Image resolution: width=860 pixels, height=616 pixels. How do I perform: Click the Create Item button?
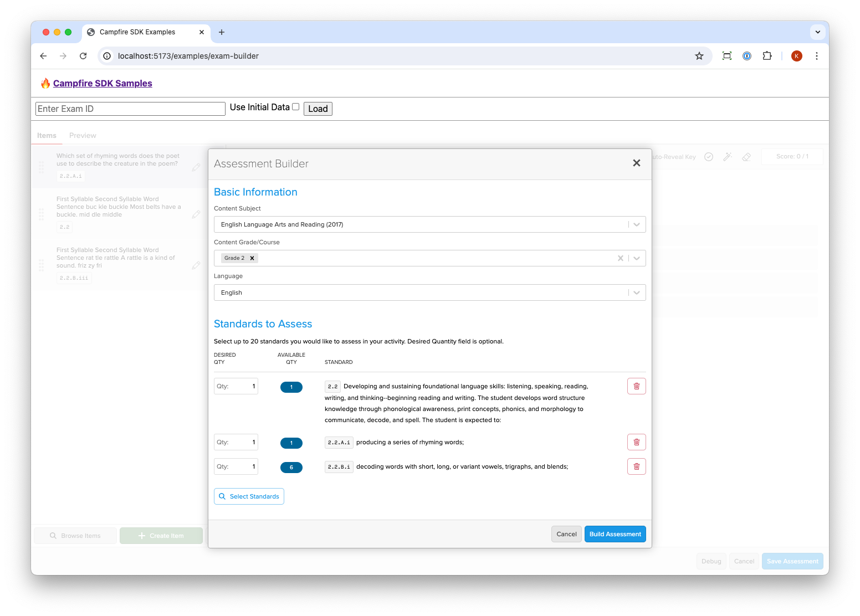point(161,536)
